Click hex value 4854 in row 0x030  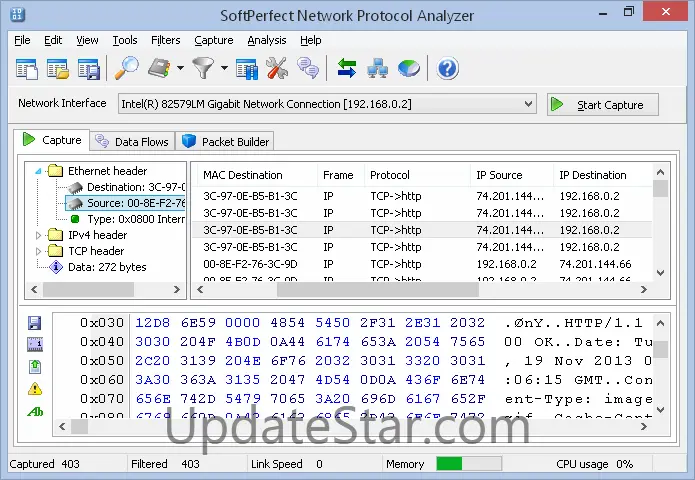coord(288,323)
